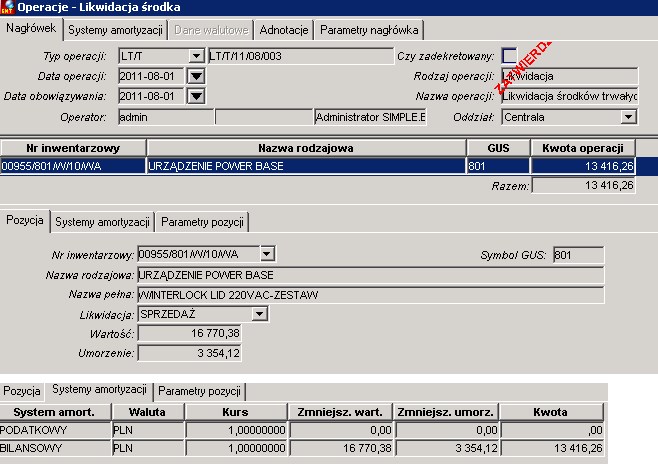Click the 13 416,26 Kwota operacji cell
658x464 pixels.
click(x=583, y=166)
